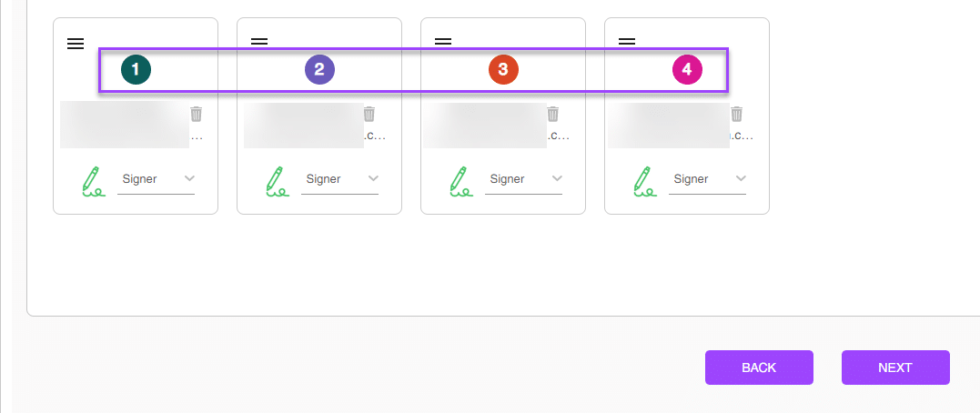The height and width of the screenshot is (413, 980).
Task: Open the Signer role dropdown in card 1
Action: [157, 179]
